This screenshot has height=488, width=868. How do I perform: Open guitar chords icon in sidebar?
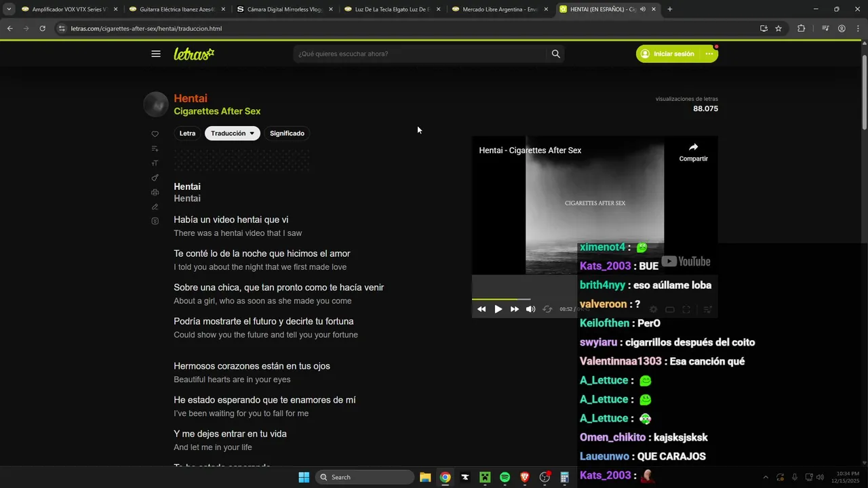[155, 178]
